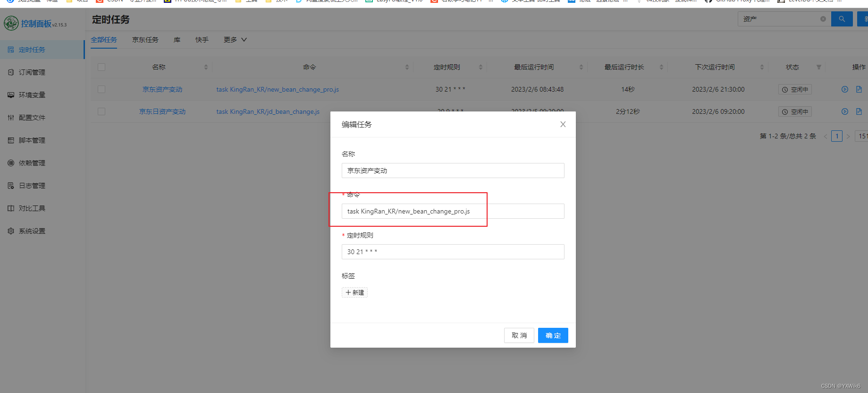Check the 京东日资产变动 row checkbox
Image resolution: width=868 pixels, height=393 pixels.
click(101, 111)
